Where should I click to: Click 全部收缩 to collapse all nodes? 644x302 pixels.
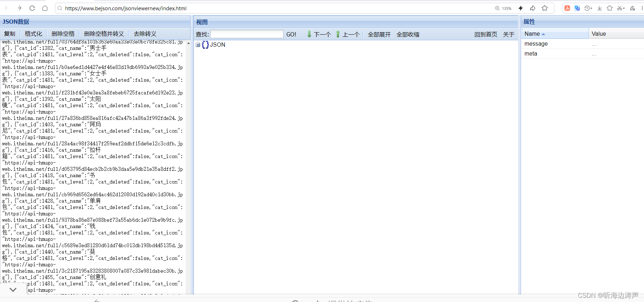408,34
